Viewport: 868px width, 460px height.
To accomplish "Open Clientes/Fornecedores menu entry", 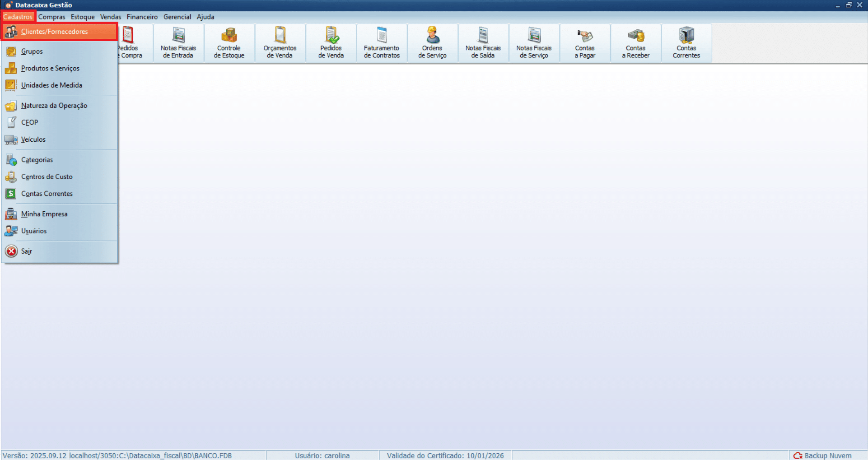I will click(60, 32).
